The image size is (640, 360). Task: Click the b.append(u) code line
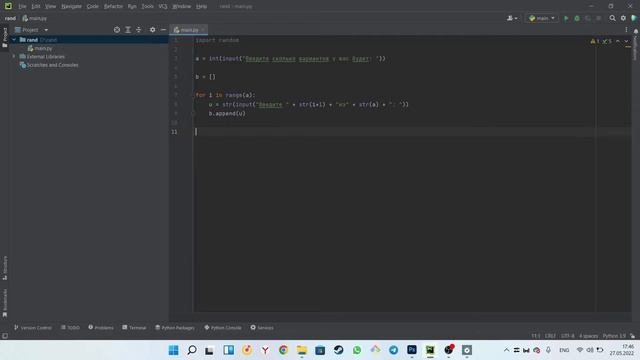tap(227, 113)
